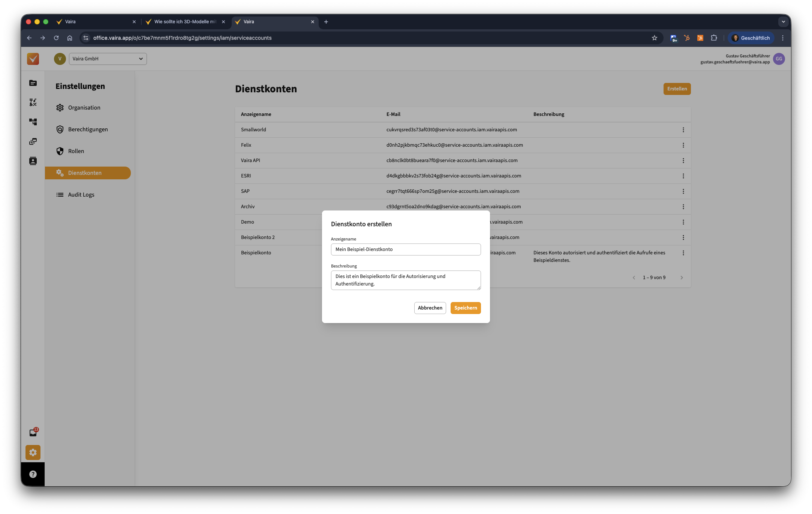812x514 pixels.
Task: Open the contacts icon in left sidebar
Action: click(x=33, y=161)
